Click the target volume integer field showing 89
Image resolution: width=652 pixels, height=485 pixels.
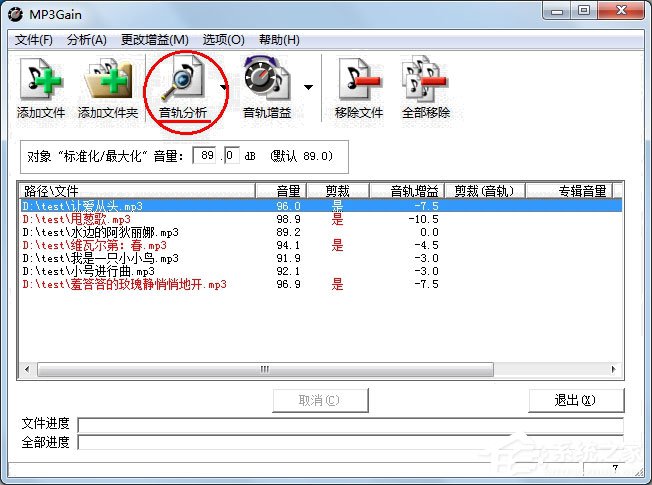(x=205, y=156)
